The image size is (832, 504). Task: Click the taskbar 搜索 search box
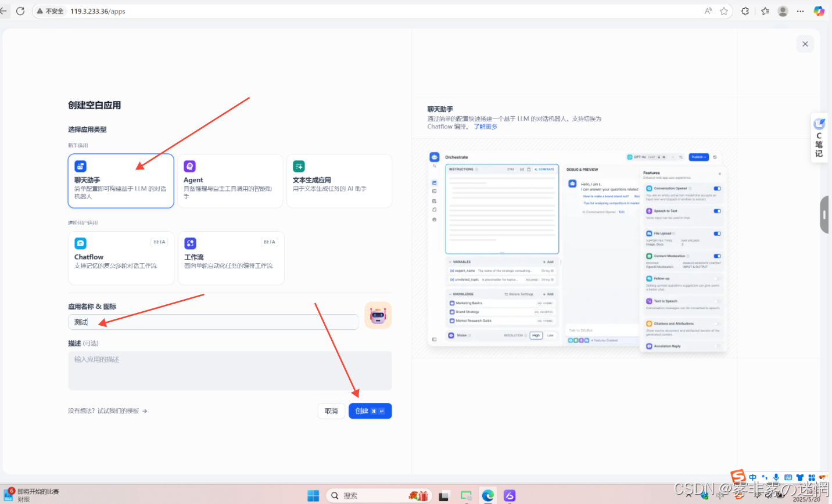(379, 495)
